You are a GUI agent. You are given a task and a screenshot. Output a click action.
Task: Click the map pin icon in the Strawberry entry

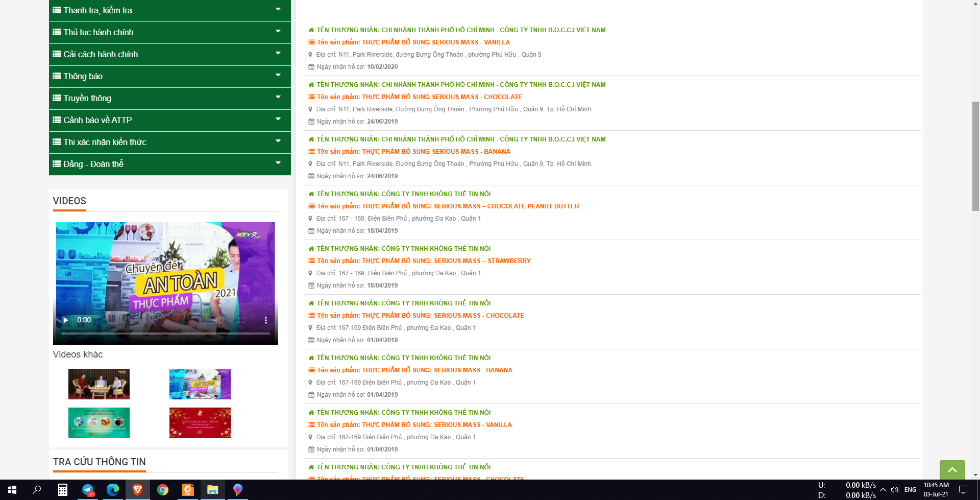coord(310,273)
